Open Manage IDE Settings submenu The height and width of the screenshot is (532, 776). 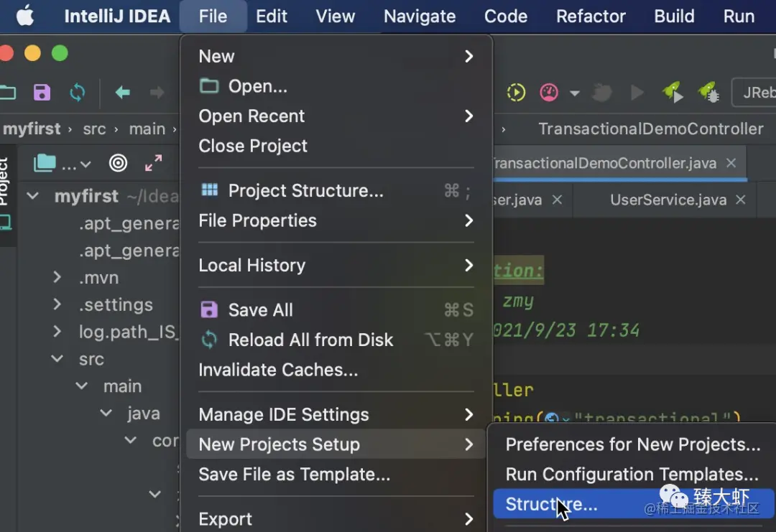pyautogui.click(x=336, y=415)
